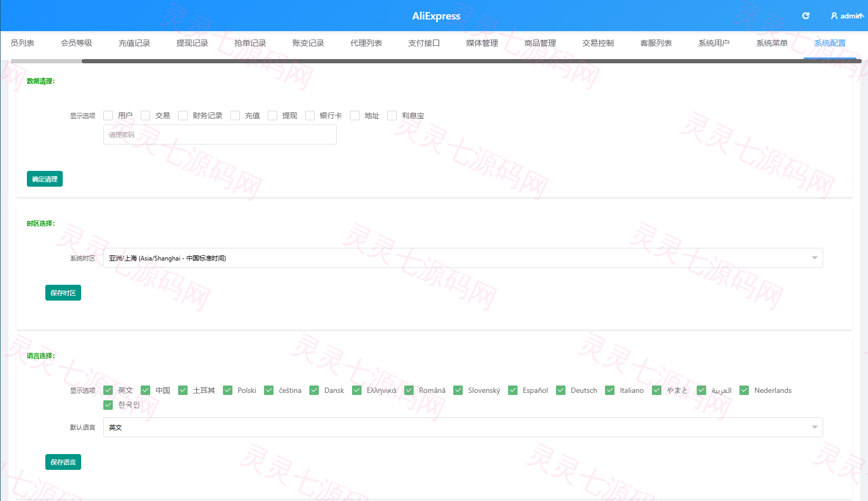Enable the 财务记录 cleanup checkbox

183,115
